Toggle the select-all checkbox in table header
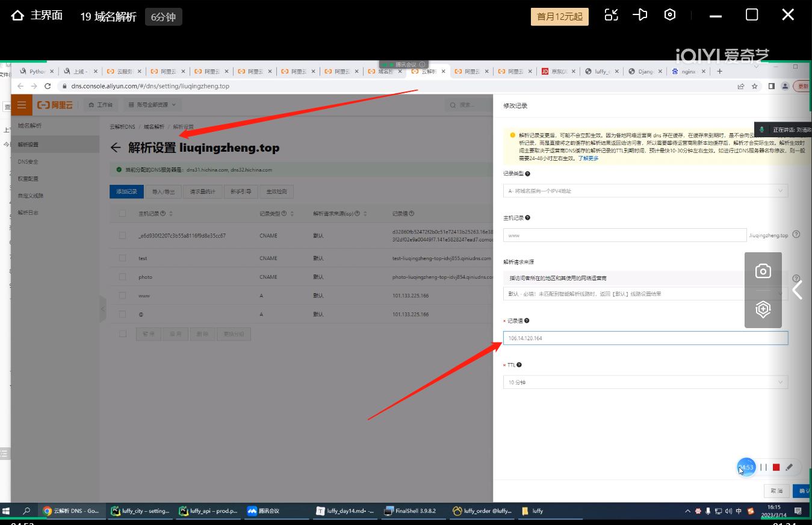Image resolution: width=812 pixels, height=525 pixels. pos(123,214)
